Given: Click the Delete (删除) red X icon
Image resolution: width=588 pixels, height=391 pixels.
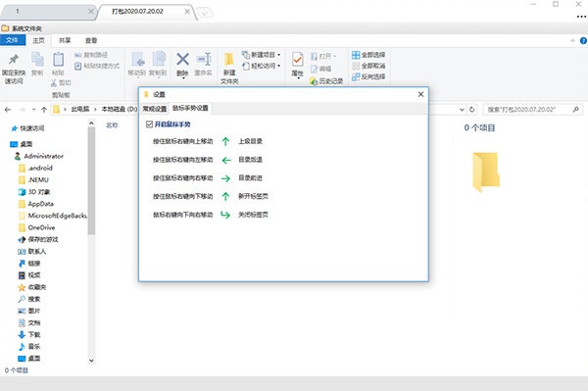Looking at the screenshot, I should point(182,59).
